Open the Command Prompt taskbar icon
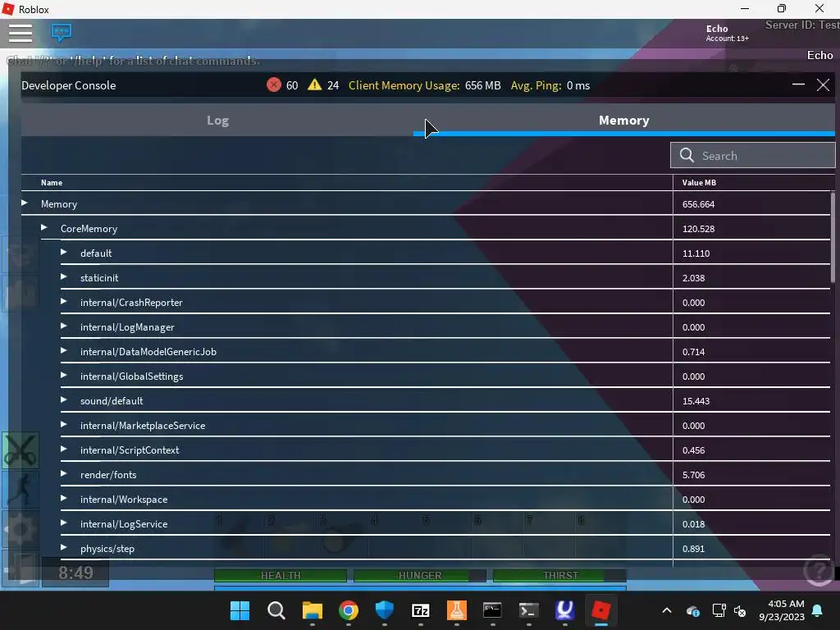Viewport: 840px width, 630px height. [x=492, y=610]
